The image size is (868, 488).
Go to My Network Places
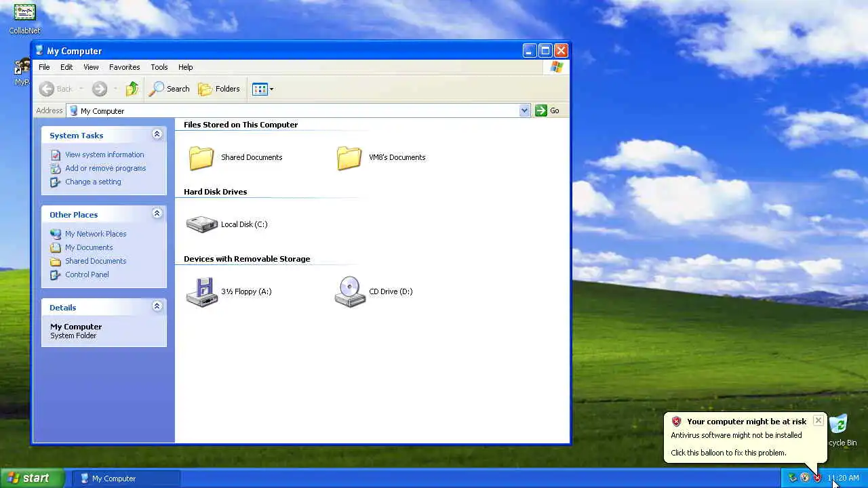pyautogui.click(x=96, y=234)
